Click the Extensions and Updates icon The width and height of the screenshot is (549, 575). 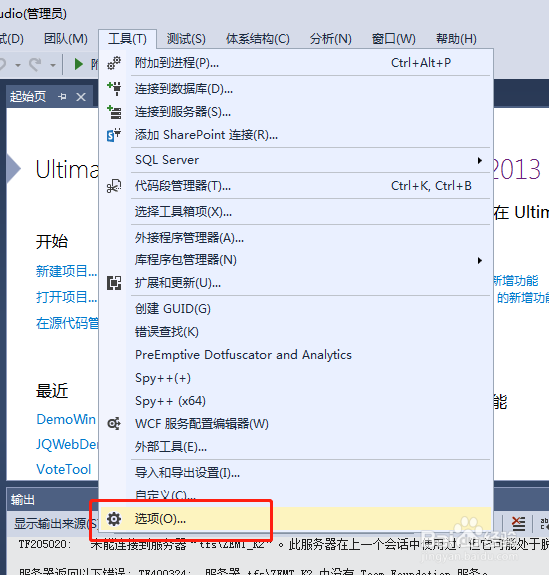coord(114,283)
